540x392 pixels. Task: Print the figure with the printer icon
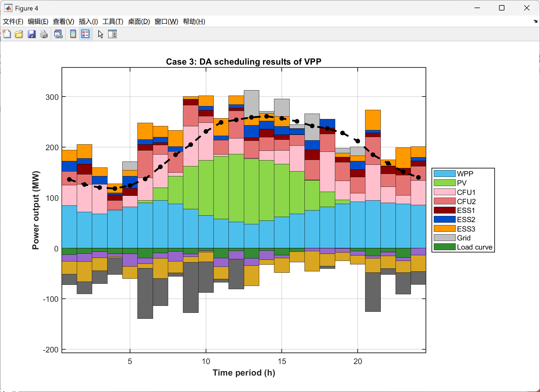(44, 34)
